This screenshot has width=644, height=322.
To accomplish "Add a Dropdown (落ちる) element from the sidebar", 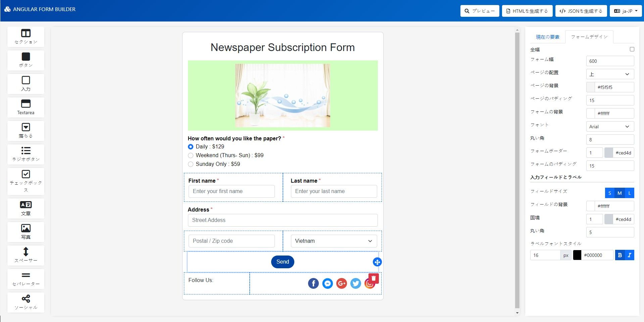I will [x=26, y=131].
